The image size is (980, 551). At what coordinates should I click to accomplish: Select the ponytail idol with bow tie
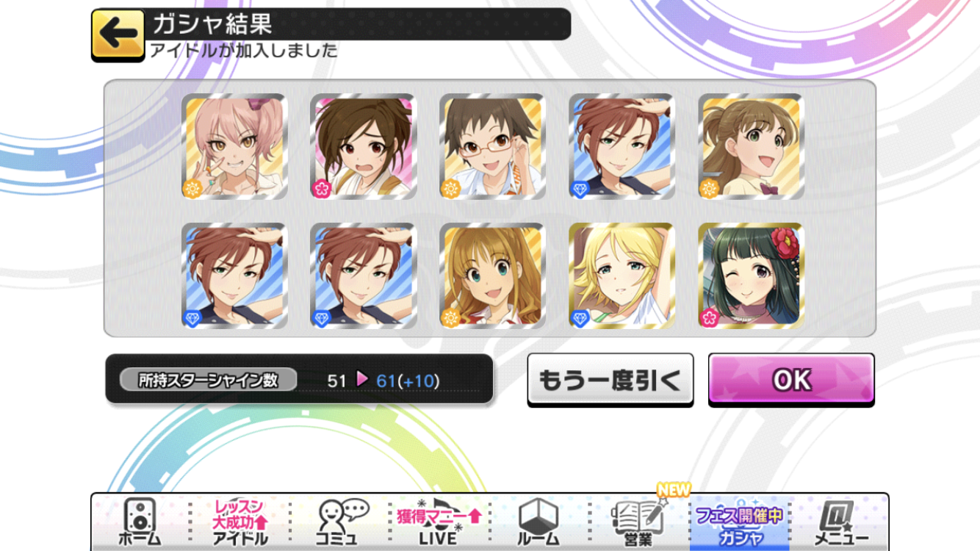[751, 147]
